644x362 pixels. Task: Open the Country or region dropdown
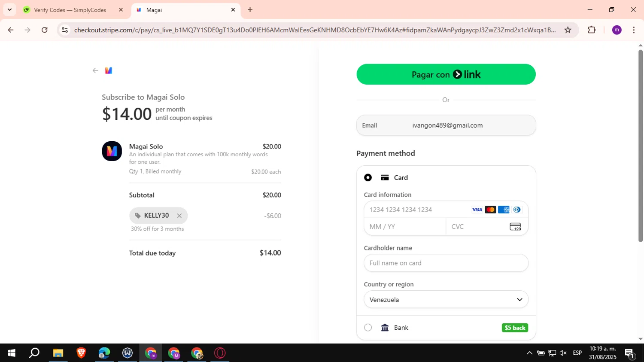pyautogui.click(x=446, y=299)
